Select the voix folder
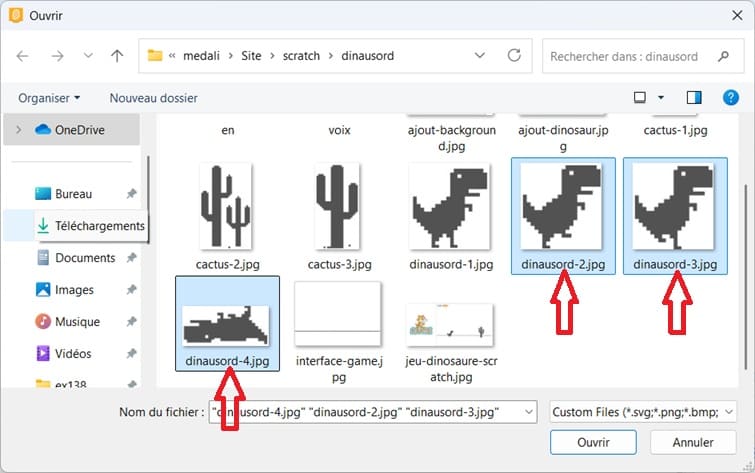The height and width of the screenshot is (473, 755). point(339,130)
